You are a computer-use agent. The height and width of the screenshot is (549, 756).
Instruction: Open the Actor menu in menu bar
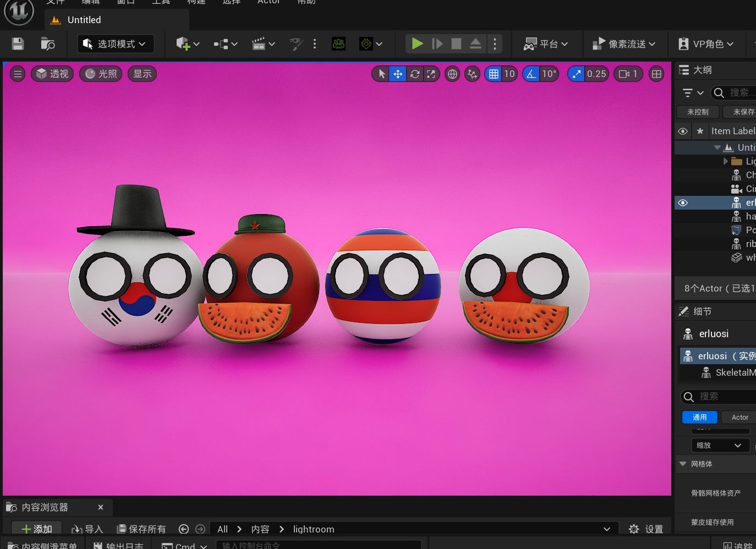[269, 2]
